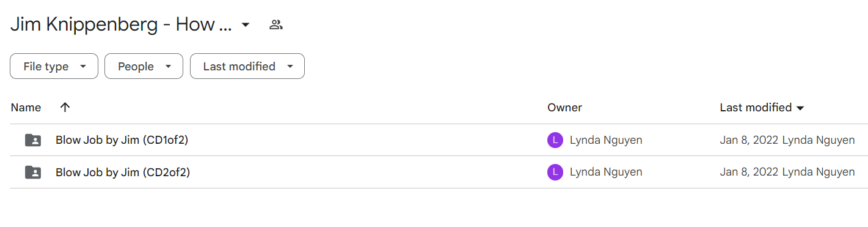Open the People filter dropdown
The width and height of the screenshot is (868, 227).
[x=144, y=66]
